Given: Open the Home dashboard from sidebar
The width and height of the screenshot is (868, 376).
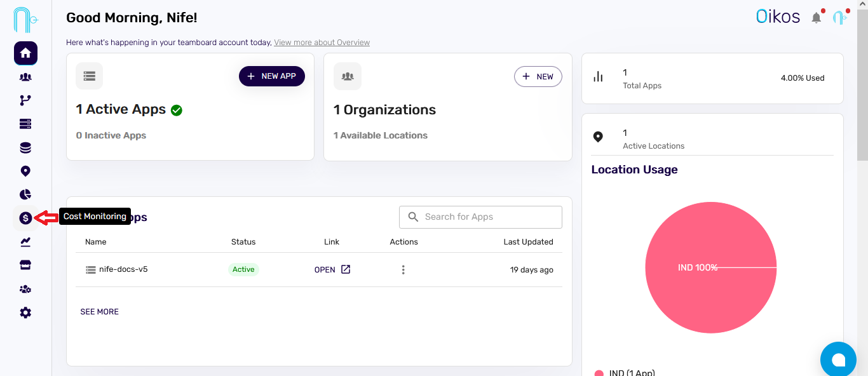Looking at the screenshot, I should click(x=25, y=53).
